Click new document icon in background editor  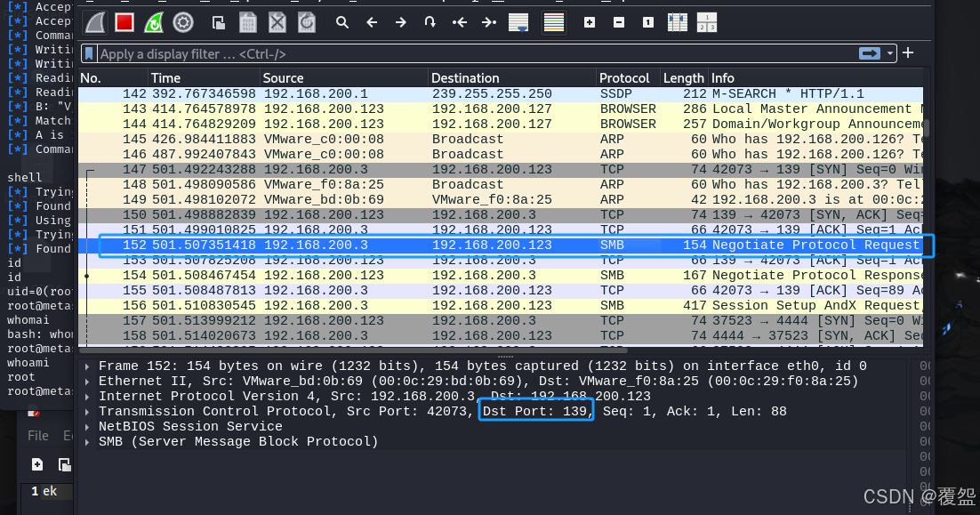pos(37,464)
